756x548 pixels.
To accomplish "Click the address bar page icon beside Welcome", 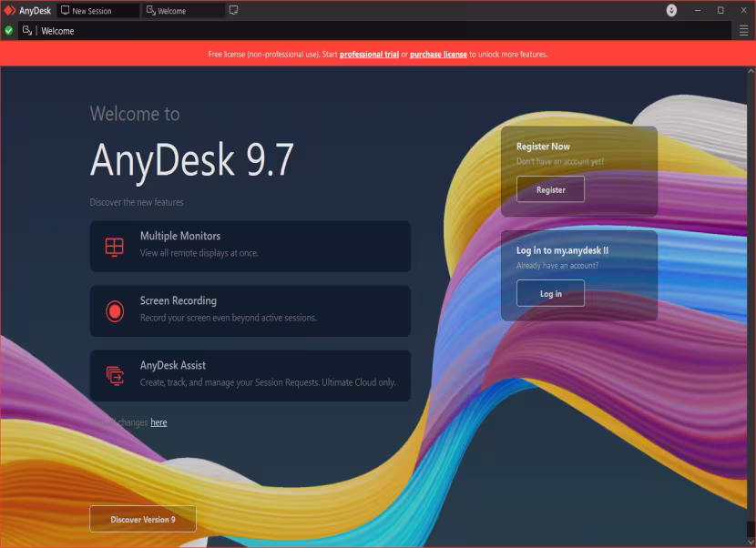I will [27, 30].
